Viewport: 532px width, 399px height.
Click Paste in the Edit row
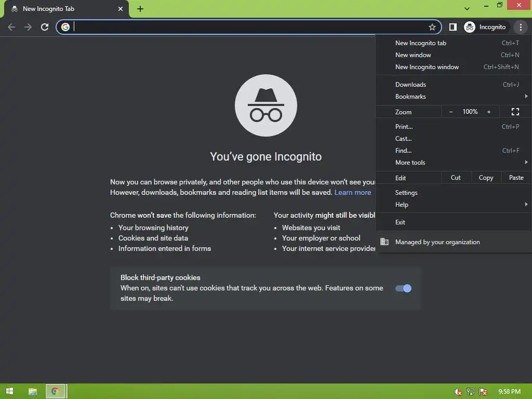[x=516, y=178]
